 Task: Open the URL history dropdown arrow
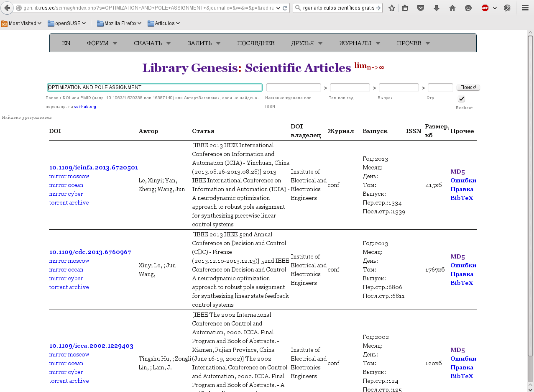(x=278, y=8)
